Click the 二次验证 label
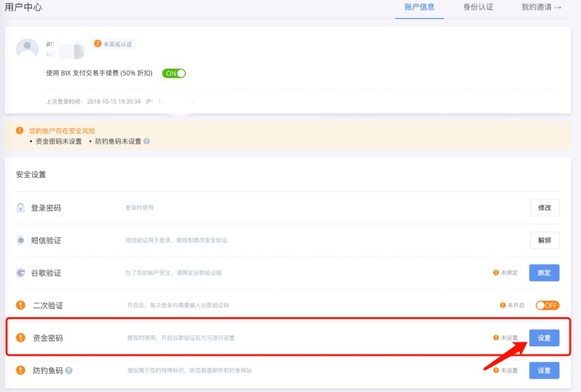This screenshot has width=581, height=392. [x=48, y=306]
